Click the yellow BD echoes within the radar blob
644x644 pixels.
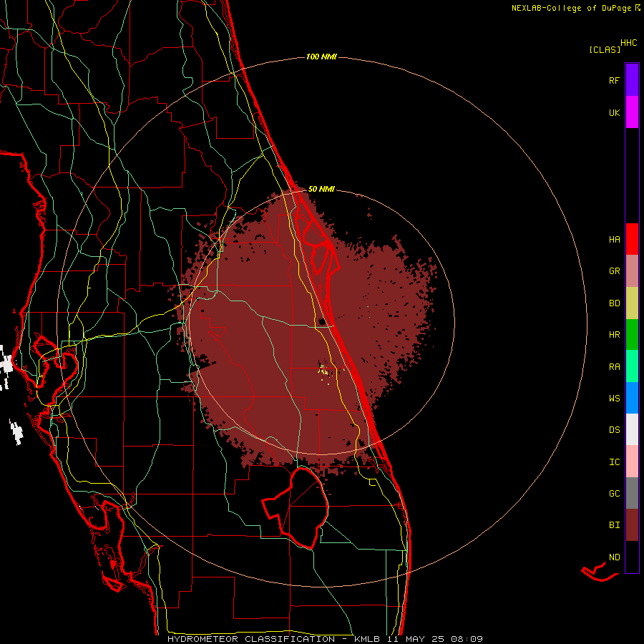point(323,371)
